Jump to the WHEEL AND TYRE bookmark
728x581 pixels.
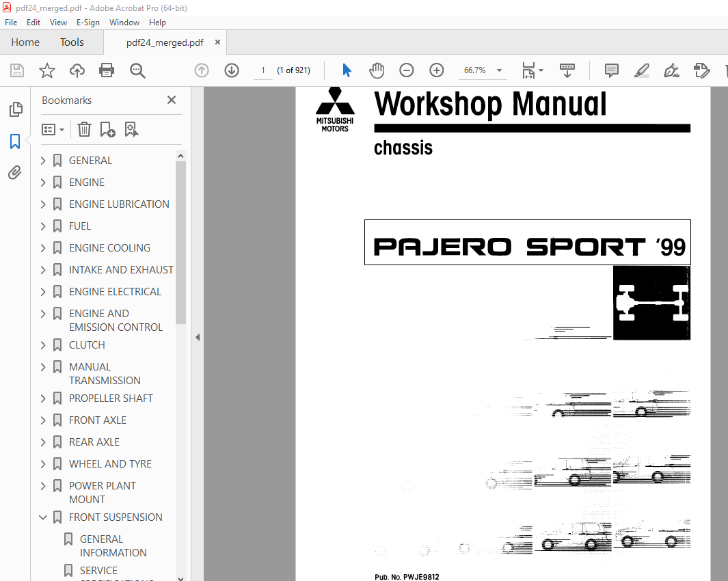pyautogui.click(x=111, y=464)
